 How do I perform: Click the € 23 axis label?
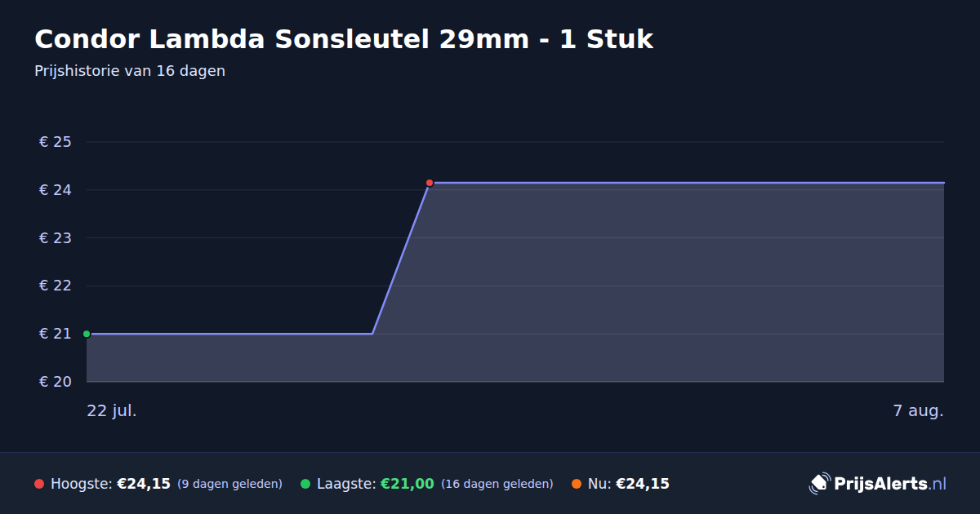(56, 238)
